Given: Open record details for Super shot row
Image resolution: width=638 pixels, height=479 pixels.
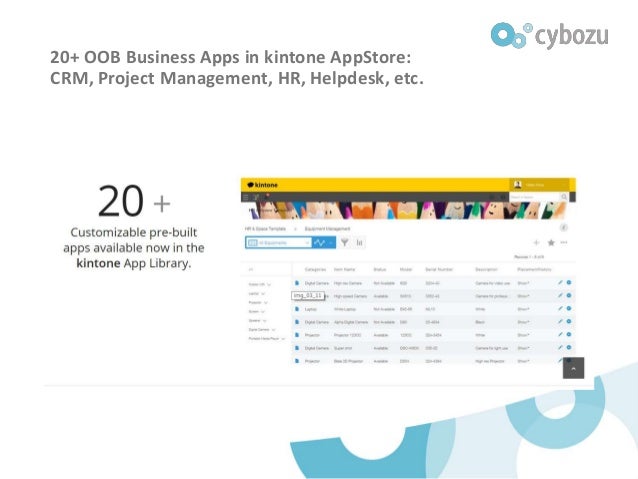Looking at the screenshot, I should click(297, 348).
